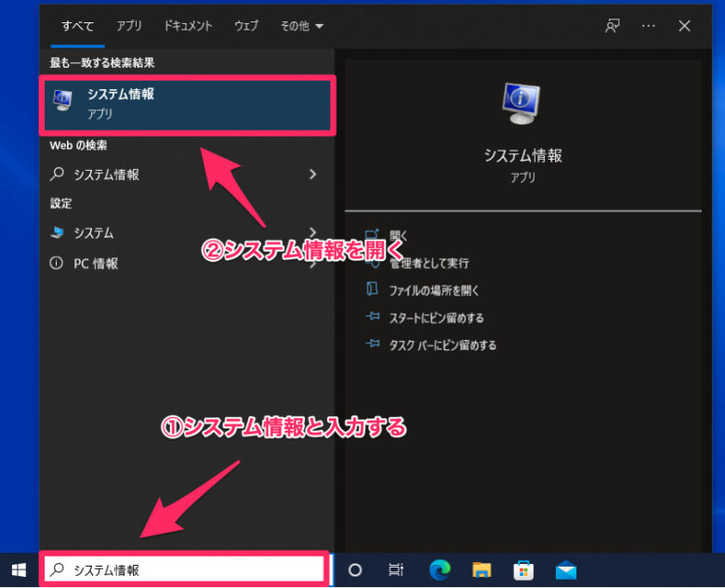Click the Web の検索 heading
This screenshot has width=725, height=588.
78,145
